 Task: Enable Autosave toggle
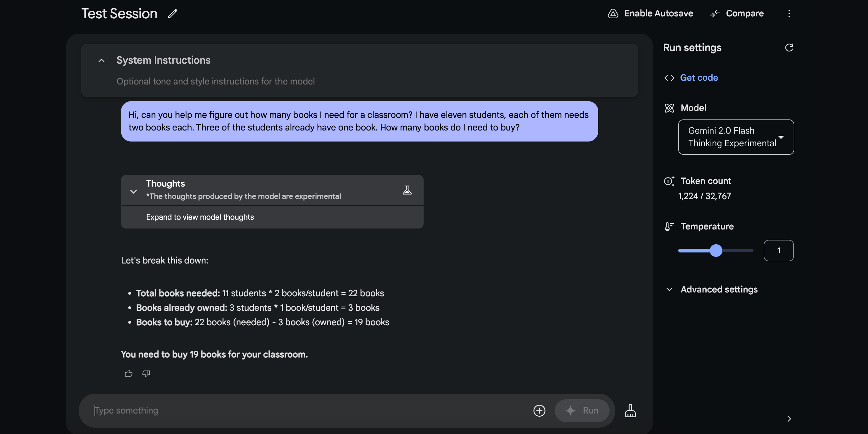pyautogui.click(x=650, y=13)
